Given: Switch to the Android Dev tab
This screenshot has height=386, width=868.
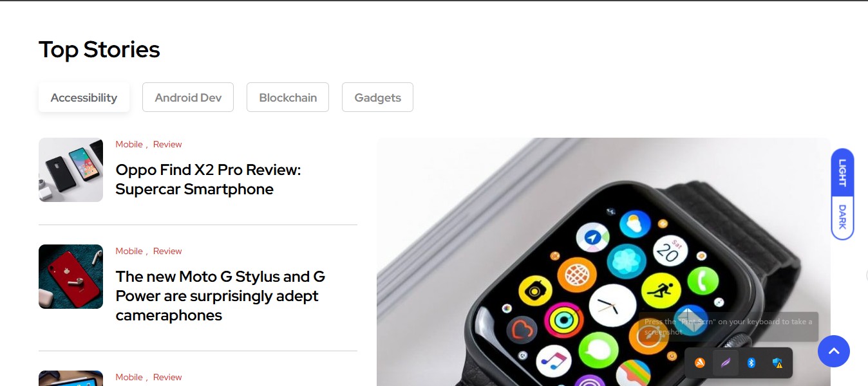Looking at the screenshot, I should pyautogui.click(x=188, y=97).
